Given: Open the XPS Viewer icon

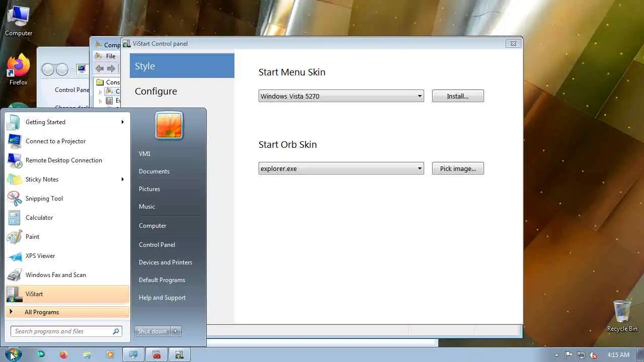Looking at the screenshot, I should [14, 256].
